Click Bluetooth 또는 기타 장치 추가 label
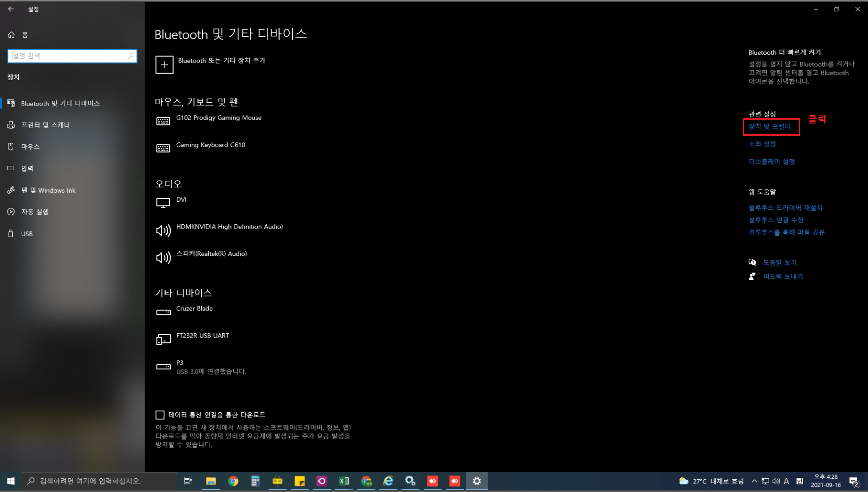 pyautogui.click(x=221, y=60)
